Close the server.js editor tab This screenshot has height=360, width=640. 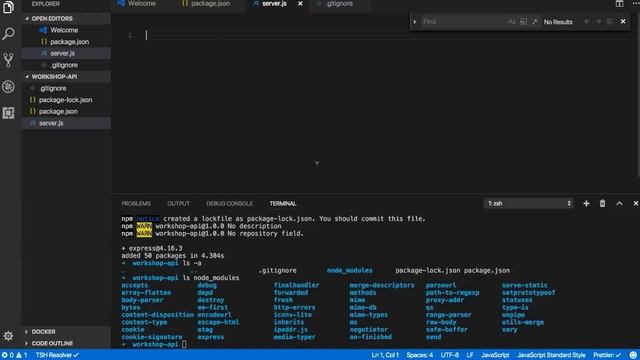click(300, 4)
